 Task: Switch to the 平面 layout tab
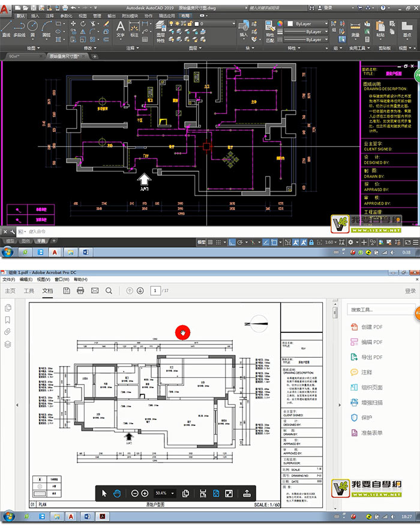pos(41,241)
